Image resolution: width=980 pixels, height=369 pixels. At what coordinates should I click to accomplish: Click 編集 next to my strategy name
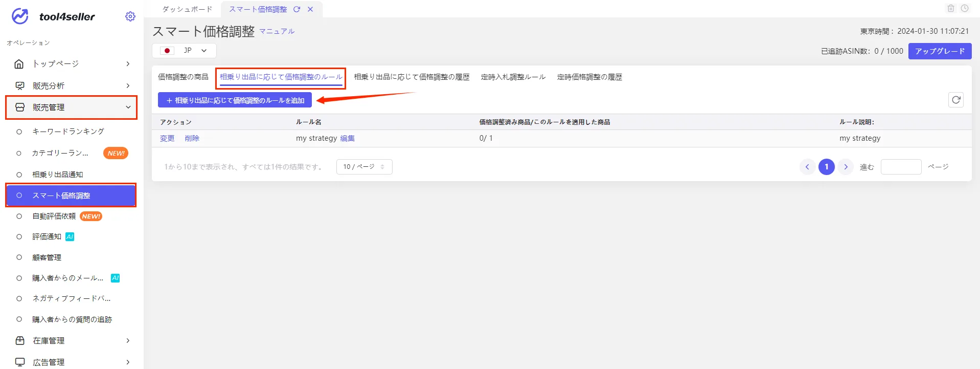(x=348, y=138)
